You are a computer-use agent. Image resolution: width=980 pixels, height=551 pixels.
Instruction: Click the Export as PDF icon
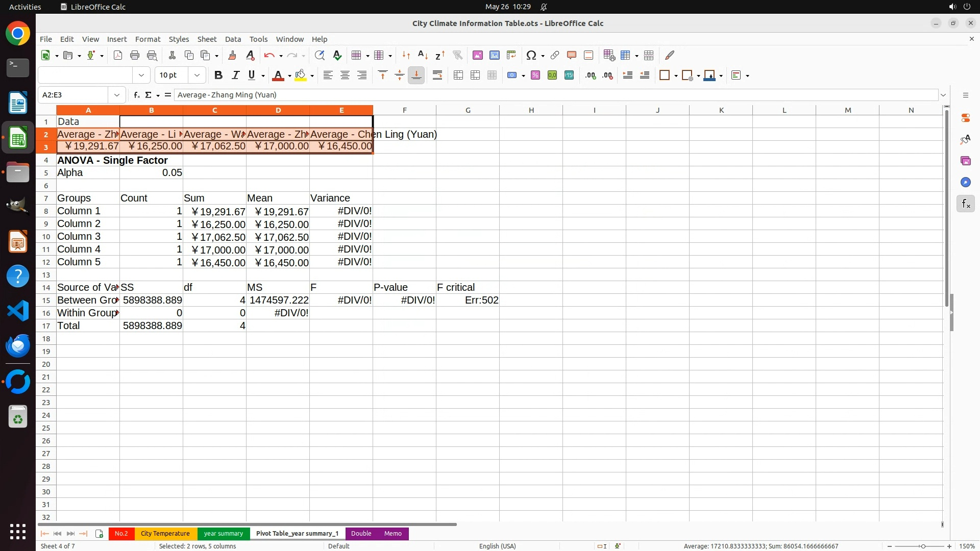(x=118, y=56)
